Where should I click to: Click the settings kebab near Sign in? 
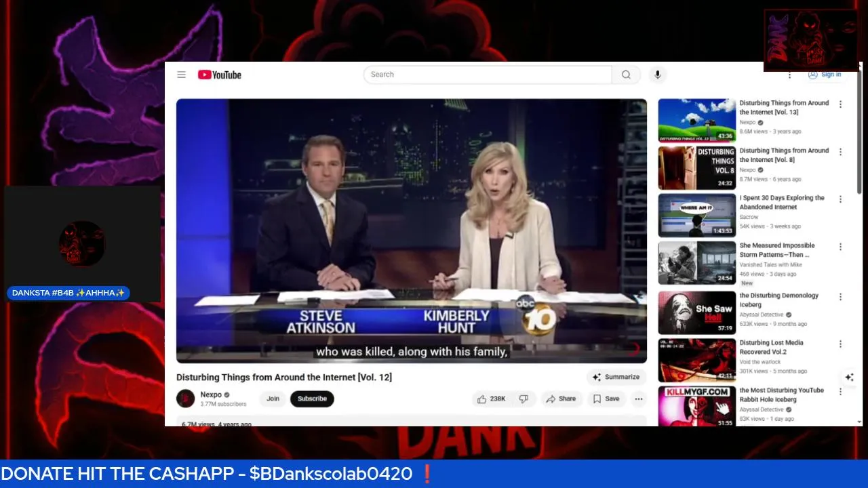coord(789,75)
